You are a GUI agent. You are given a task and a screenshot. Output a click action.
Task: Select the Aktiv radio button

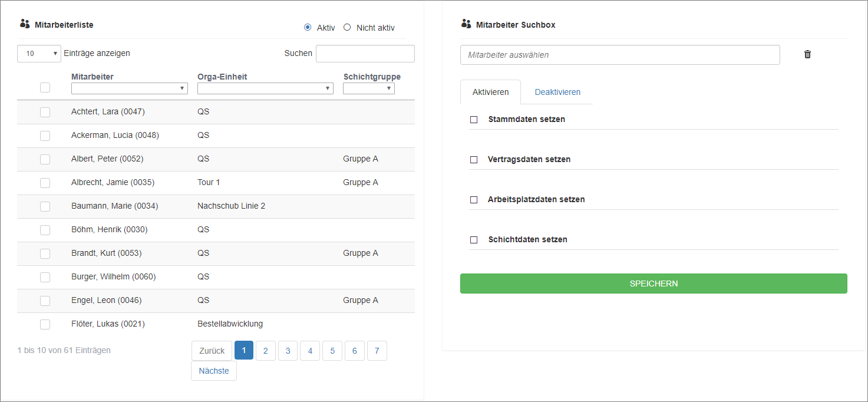tap(308, 27)
